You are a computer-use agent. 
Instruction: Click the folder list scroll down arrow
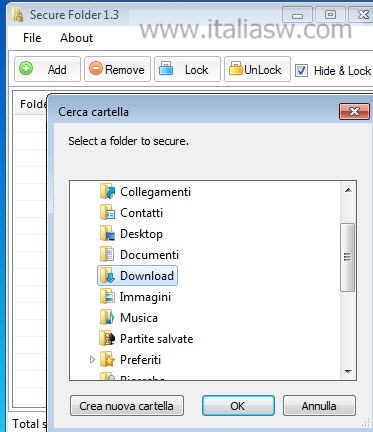(348, 371)
